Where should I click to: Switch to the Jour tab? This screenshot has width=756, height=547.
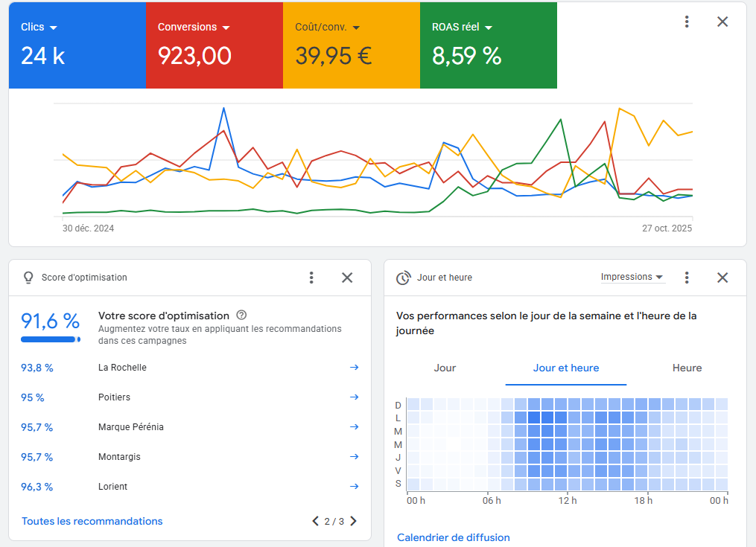tap(445, 368)
